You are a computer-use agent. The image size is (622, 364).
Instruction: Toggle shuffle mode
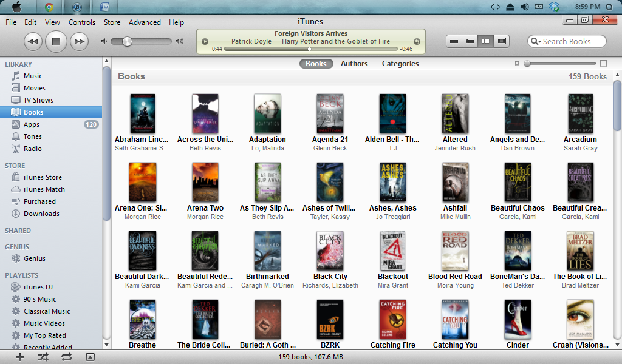pos(43,357)
